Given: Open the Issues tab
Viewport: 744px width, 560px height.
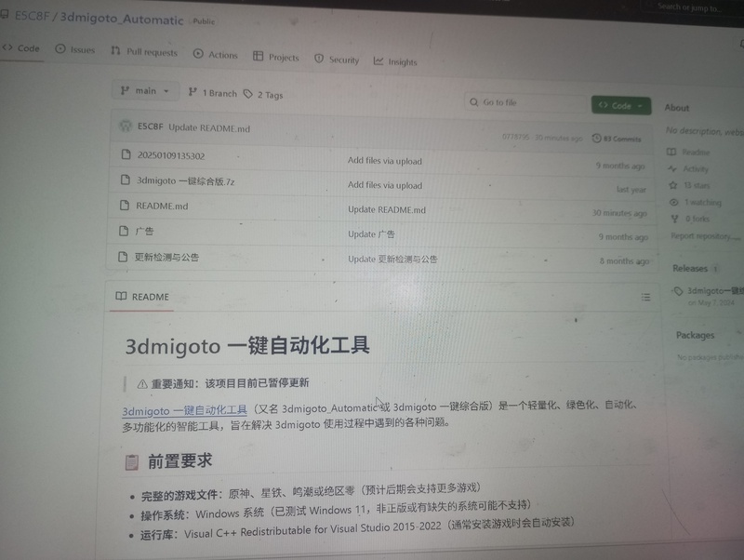Looking at the screenshot, I should 75,49.
